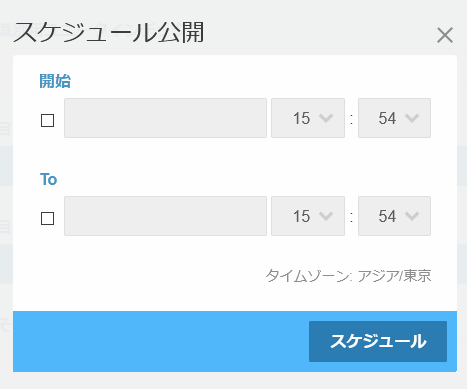
Task: Open the 開始 hour dropdown showing 15
Action: [x=308, y=118]
